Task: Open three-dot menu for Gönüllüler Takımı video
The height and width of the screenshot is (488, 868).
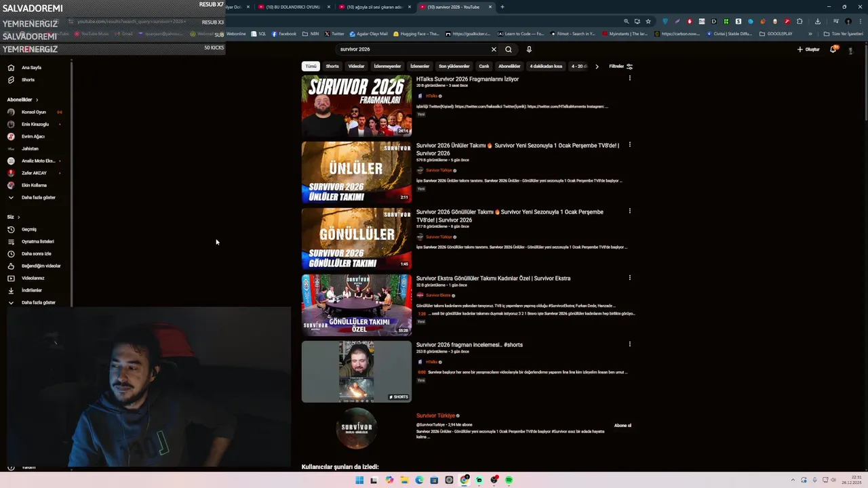Action: pos(629,211)
